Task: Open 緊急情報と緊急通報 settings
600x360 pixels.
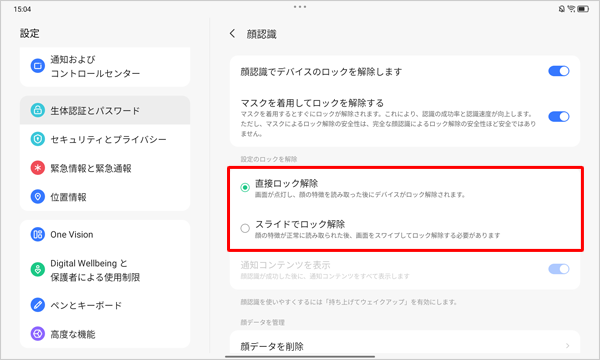Action: (x=105, y=168)
